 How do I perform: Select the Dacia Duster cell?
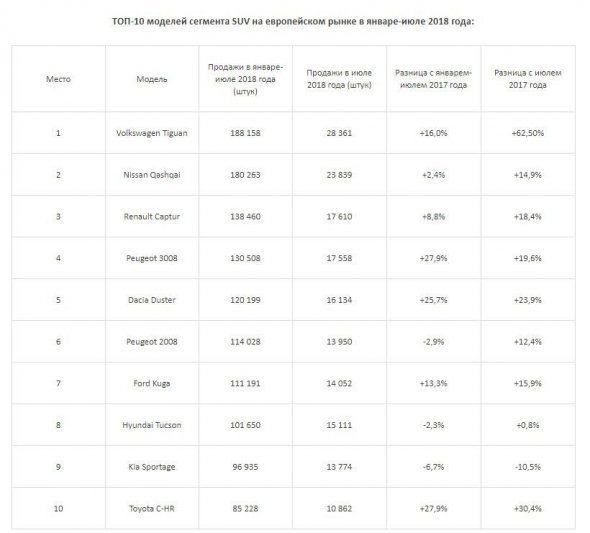click(152, 300)
